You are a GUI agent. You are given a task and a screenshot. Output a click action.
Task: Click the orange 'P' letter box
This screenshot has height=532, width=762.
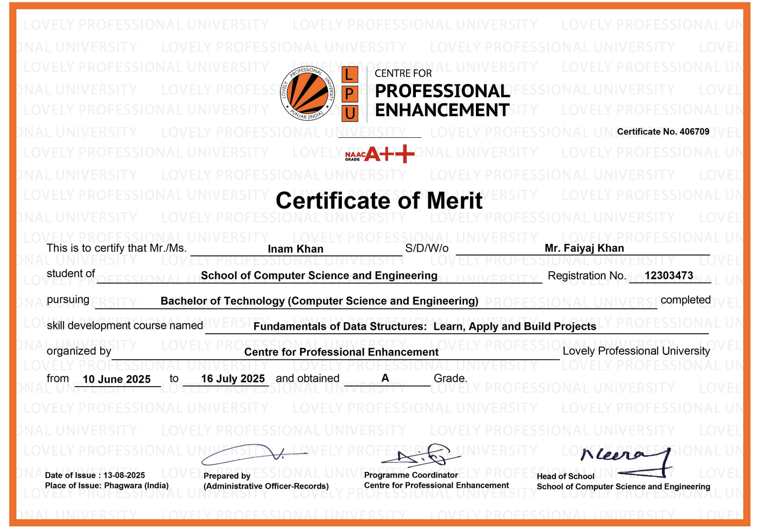(350, 94)
